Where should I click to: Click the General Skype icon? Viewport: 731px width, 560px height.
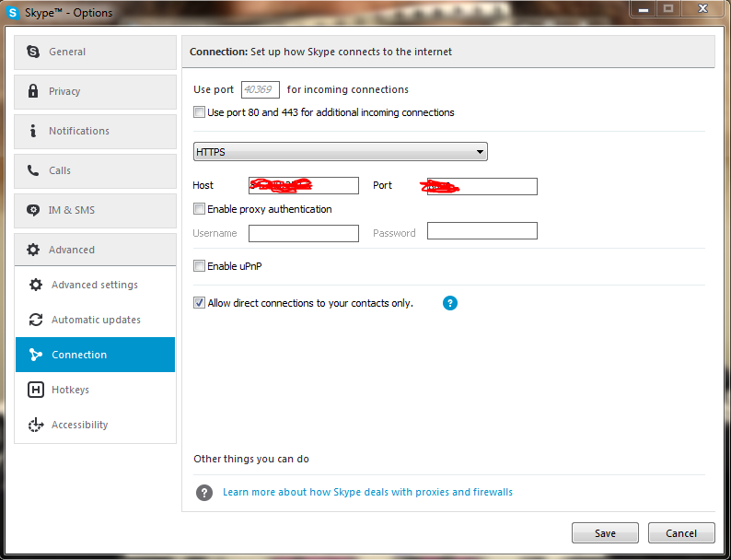point(32,52)
